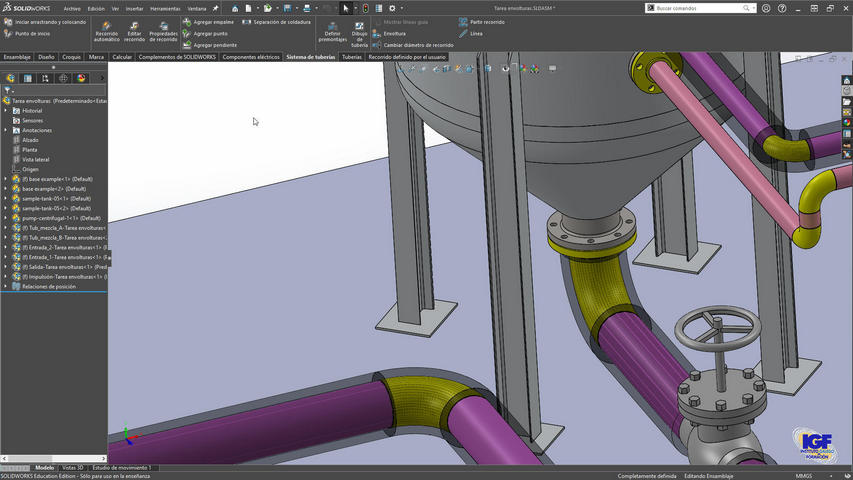Click Partir recorrido command
Image resolution: width=853 pixels, height=480 pixels.
482,22
